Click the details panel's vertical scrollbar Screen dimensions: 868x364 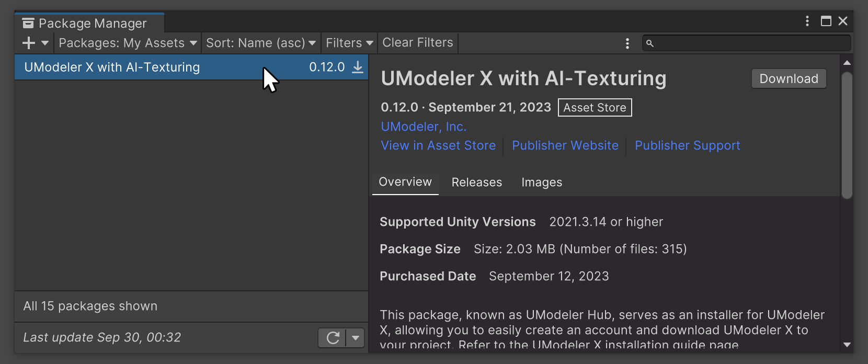click(847, 136)
